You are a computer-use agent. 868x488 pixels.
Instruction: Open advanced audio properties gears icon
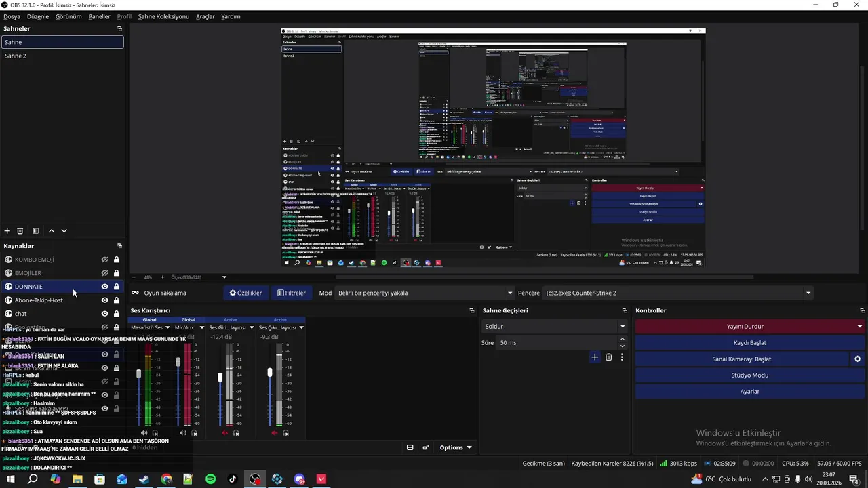coord(426,447)
